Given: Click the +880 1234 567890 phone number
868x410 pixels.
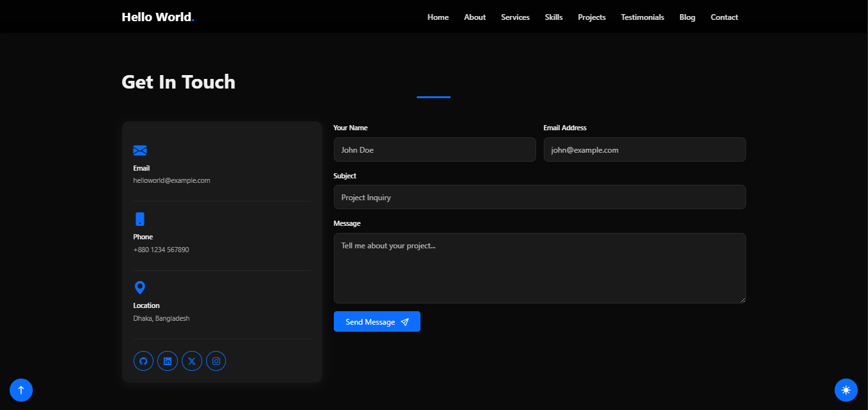Looking at the screenshot, I should [x=161, y=250].
